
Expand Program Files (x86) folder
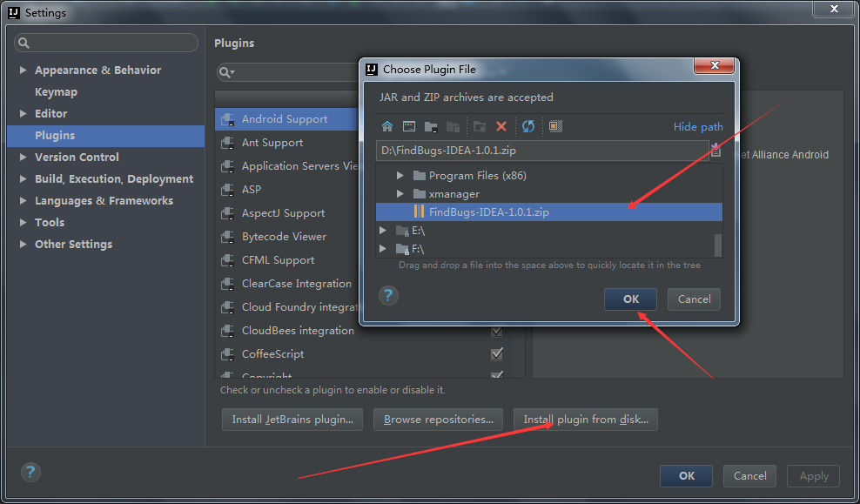[400, 176]
